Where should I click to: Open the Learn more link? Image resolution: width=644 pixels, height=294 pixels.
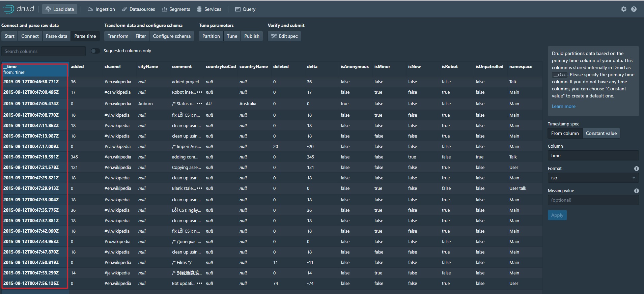click(563, 107)
